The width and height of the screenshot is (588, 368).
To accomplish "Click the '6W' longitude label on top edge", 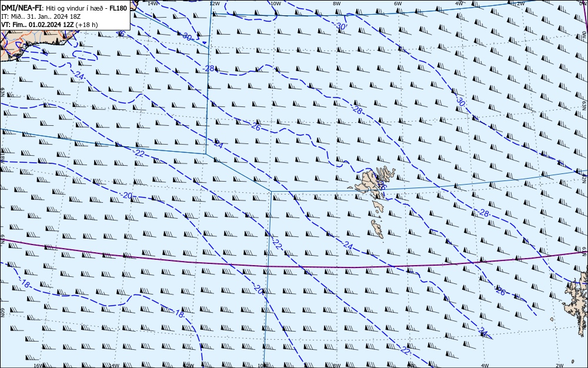I will pos(398,4).
